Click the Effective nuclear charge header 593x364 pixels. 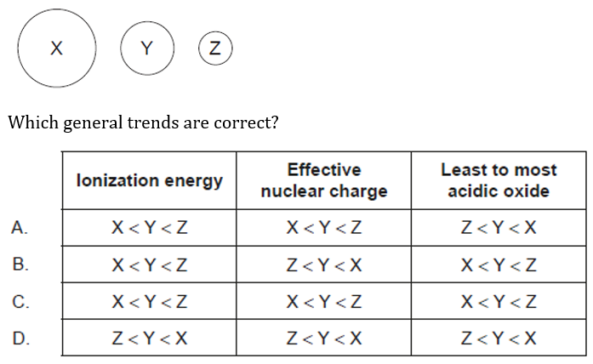(x=324, y=180)
